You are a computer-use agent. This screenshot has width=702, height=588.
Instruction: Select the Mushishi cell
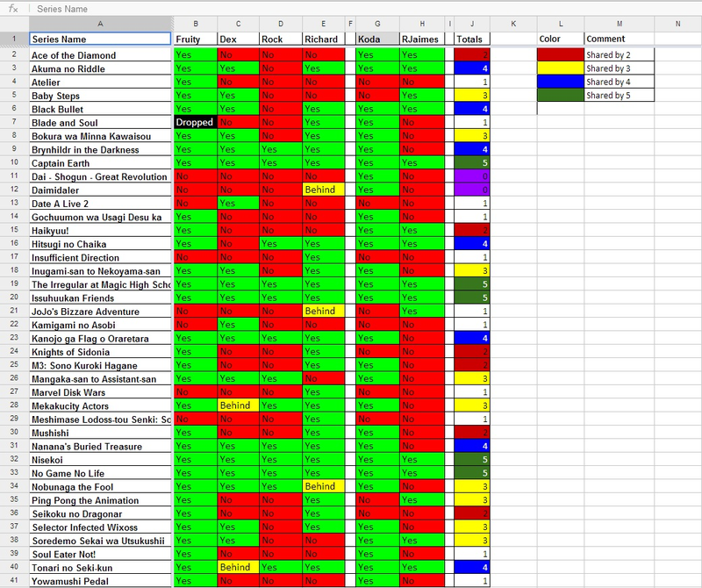pyautogui.click(x=101, y=433)
